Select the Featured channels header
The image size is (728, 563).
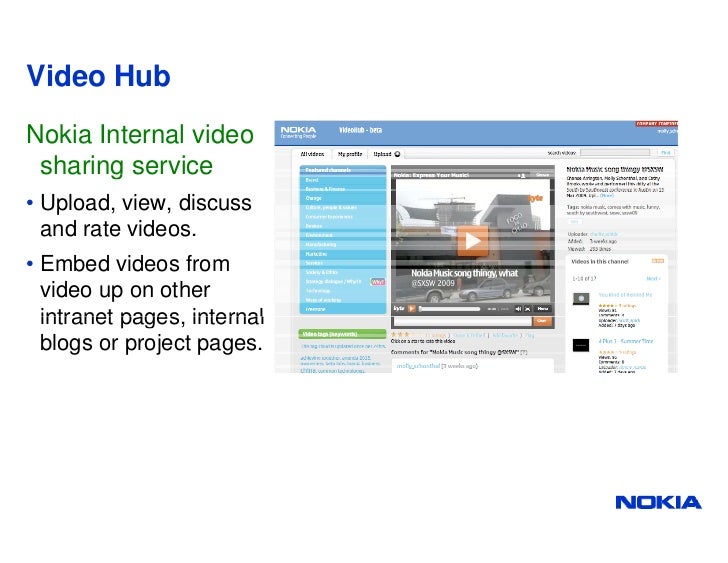tap(343, 170)
